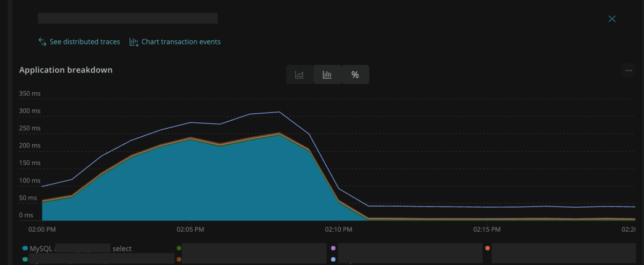Click purple legend color dot
Image resolution: width=644 pixels, height=265 pixels.
click(333, 248)
